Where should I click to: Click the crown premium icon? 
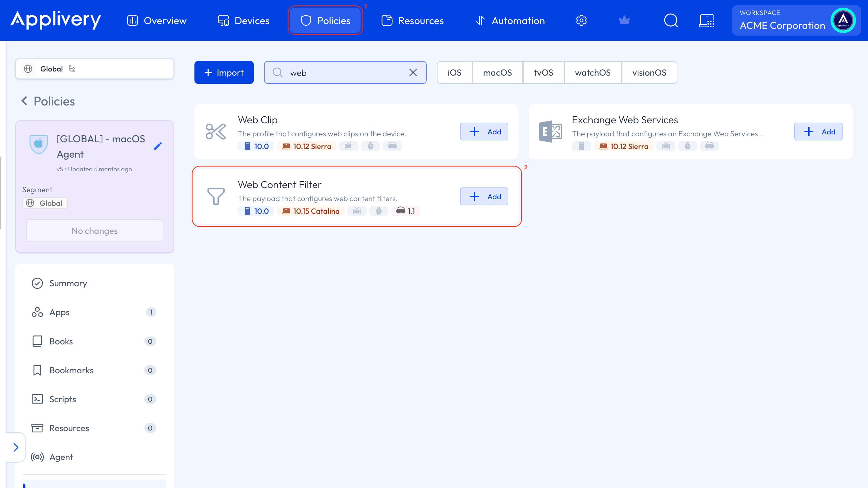[x=624, y=21]
